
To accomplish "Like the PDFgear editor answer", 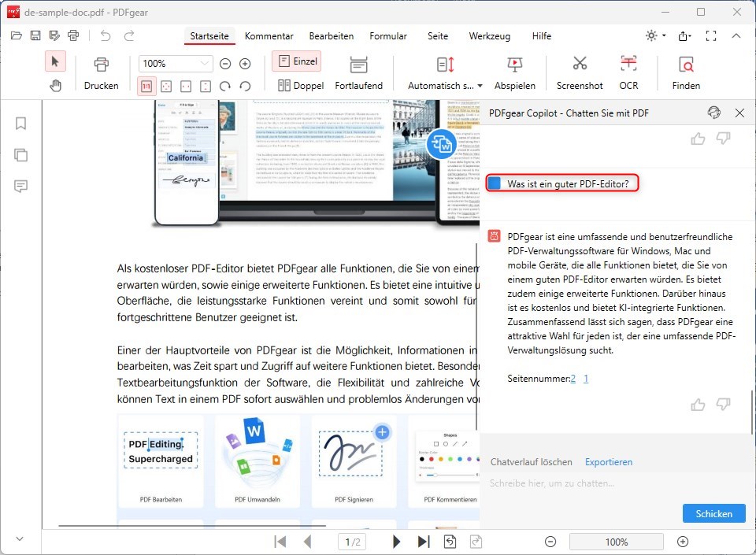I will pyautogui.click(x=698, y=404).
